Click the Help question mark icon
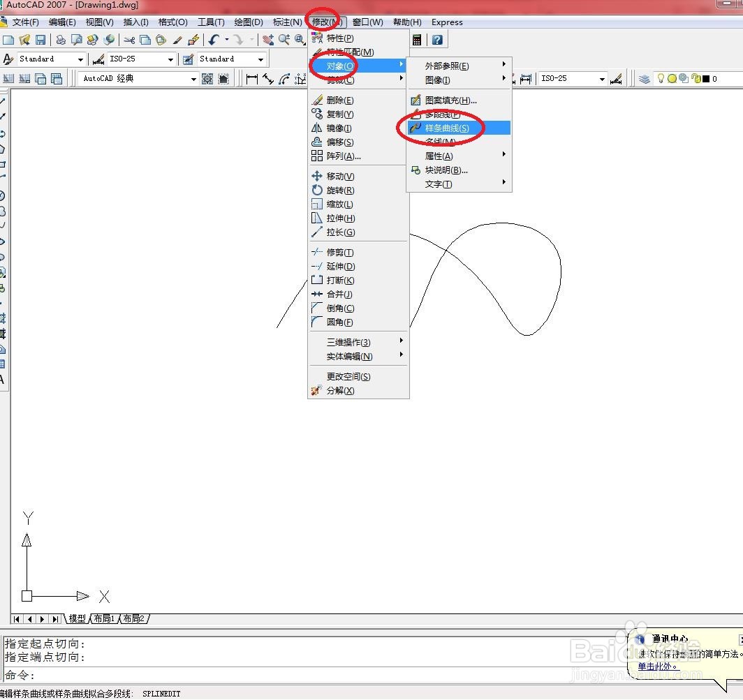This screenshot has height=700, width=743. pyautogui.click(x=437, y=40)
